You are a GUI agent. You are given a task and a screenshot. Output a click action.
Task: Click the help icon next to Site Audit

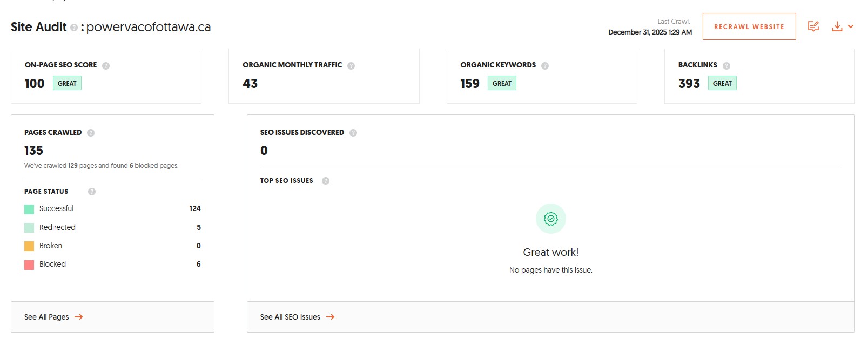point(74,28)
